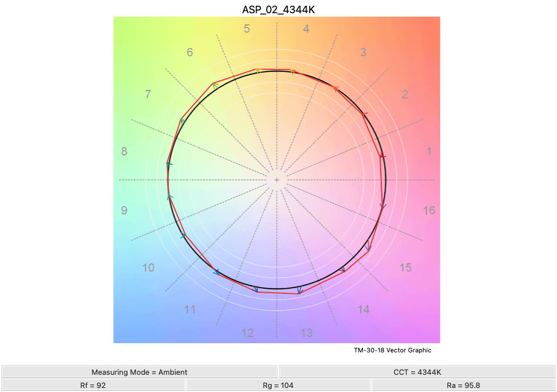The width and height of the screenshot is (557, 392).
Task: Click hue bin label 10
Action: pyautogui.click(x=149, y=267)
